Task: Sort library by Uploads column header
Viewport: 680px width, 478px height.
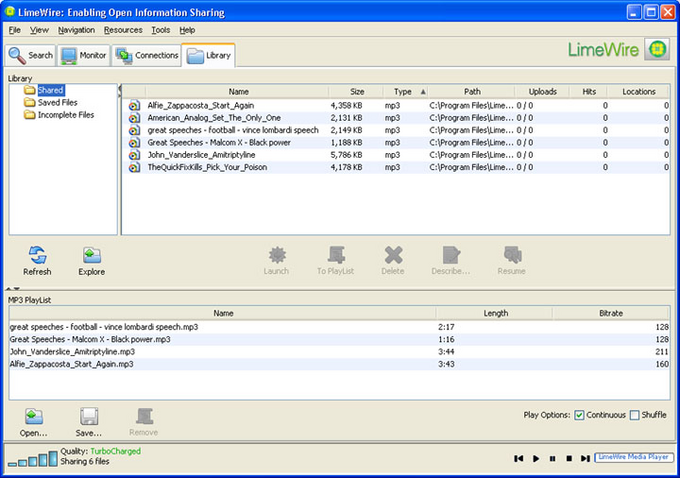Action: 542,92
